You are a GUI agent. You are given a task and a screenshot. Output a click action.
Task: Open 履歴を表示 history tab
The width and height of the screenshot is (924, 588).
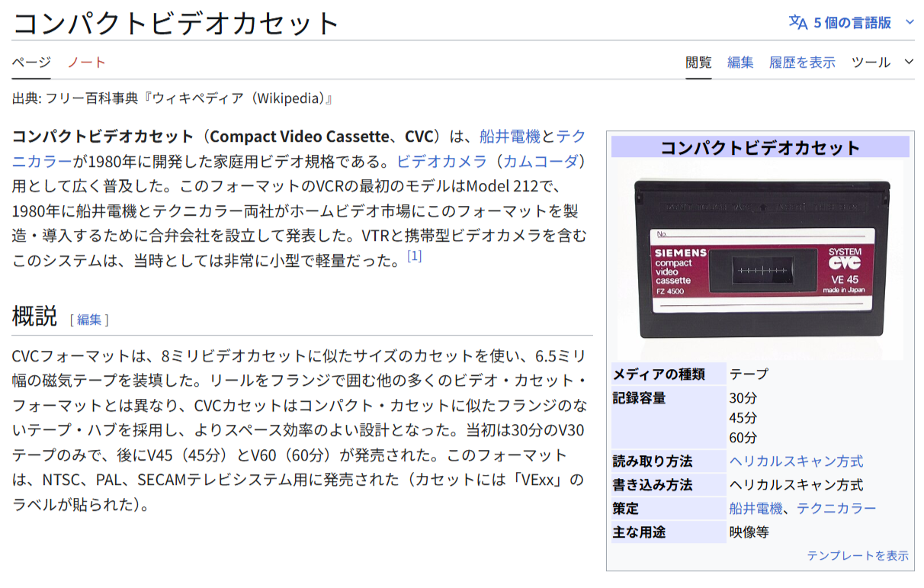pyautogui.click(x=802, y=63)
